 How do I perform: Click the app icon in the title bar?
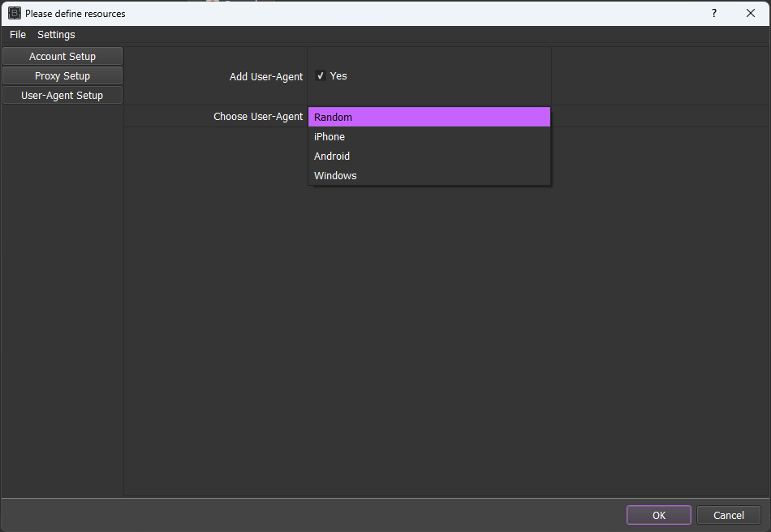point(14,13)
